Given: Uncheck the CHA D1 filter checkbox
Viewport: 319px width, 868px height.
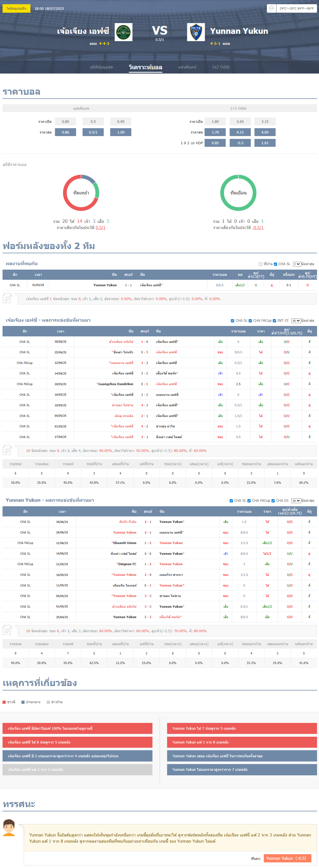Looking at the screenshot, I should click(x=273, y=501).
